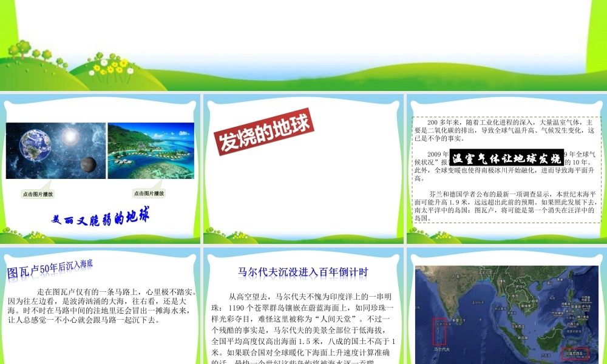Select the '美丽又脆弱的地球' title text
Viewport: 607px width, 364px height.
(100, 217)
